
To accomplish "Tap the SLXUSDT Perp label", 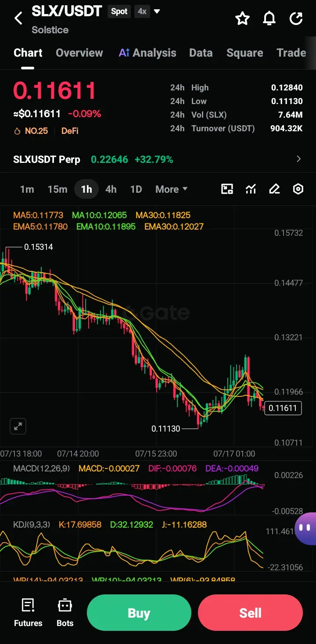I will 47,159.
